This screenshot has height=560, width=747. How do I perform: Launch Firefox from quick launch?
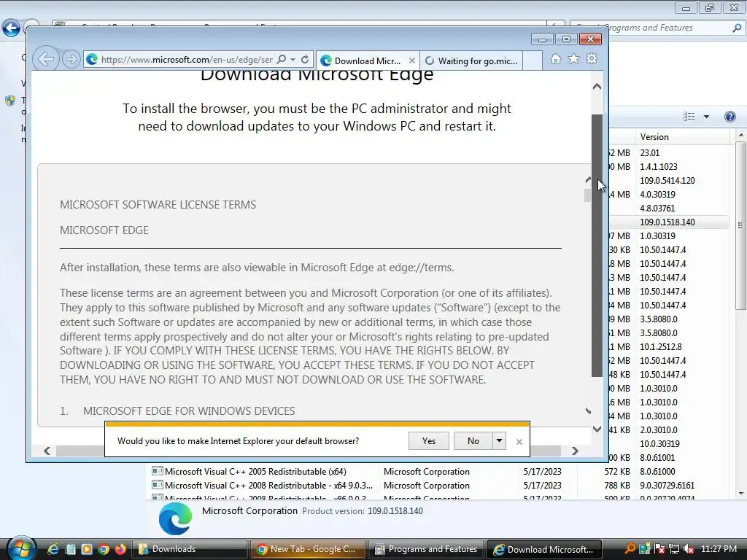pos(120,549)
